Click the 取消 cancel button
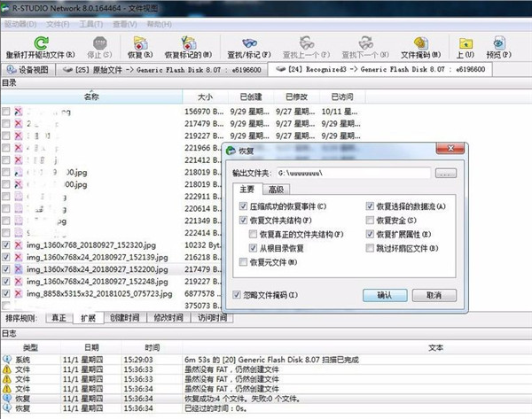Screen dimensions: 532x419 [434, 295]
